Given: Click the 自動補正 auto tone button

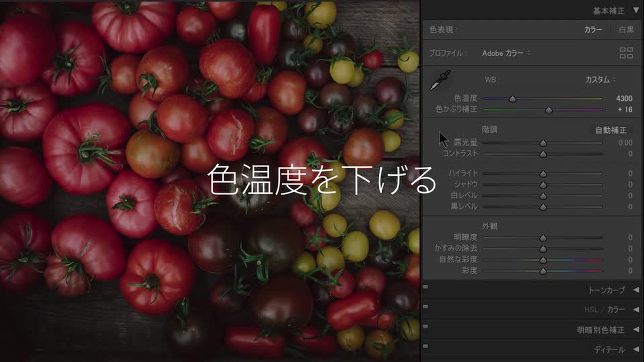Looking at the screenshot, I should pos(610,130).
